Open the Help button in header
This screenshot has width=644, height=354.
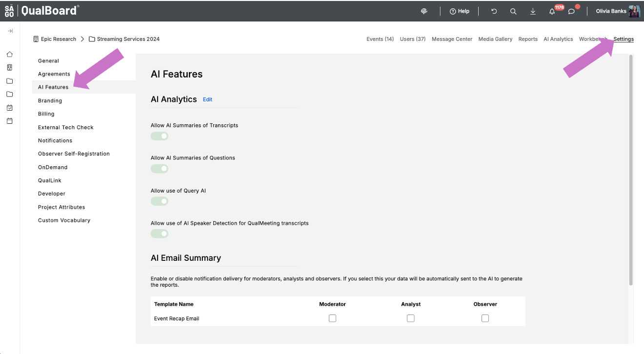[459, 11]
